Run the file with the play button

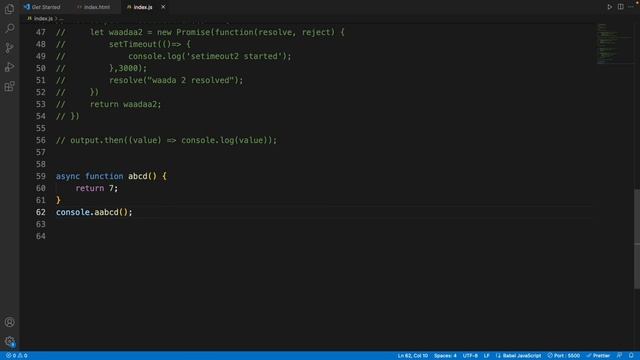pyautogui.click(x=609, y=7)
